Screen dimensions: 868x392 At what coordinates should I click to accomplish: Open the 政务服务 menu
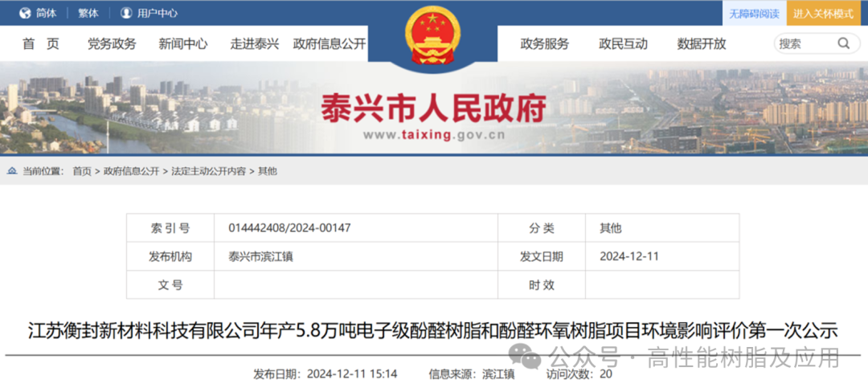point(544,44)
